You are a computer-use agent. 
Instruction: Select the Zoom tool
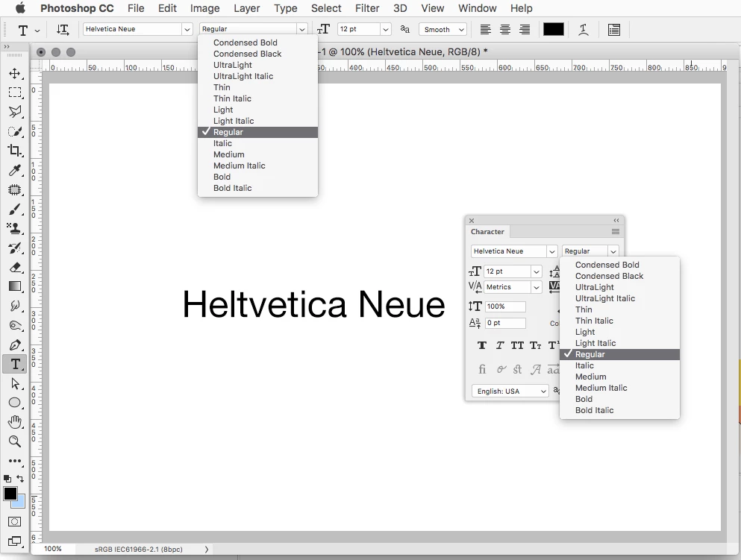15,441
